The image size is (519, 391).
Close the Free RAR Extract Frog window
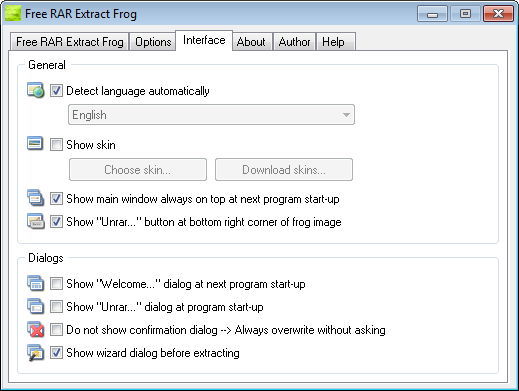pyautogui.click(x=498, y=14)
